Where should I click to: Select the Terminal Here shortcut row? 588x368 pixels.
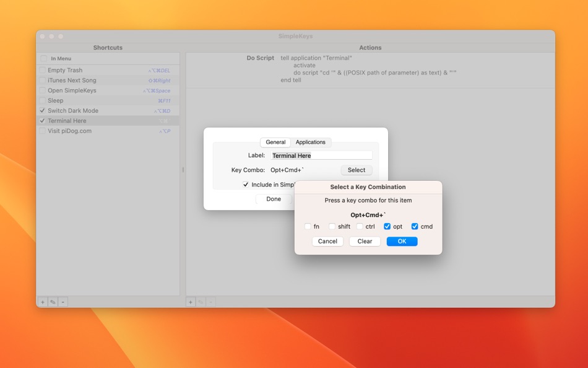click(108, 121)
